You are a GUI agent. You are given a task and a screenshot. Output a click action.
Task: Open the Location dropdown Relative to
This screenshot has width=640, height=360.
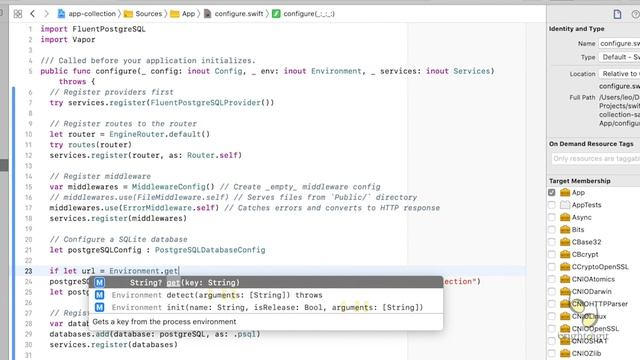(x=619, y=74)
